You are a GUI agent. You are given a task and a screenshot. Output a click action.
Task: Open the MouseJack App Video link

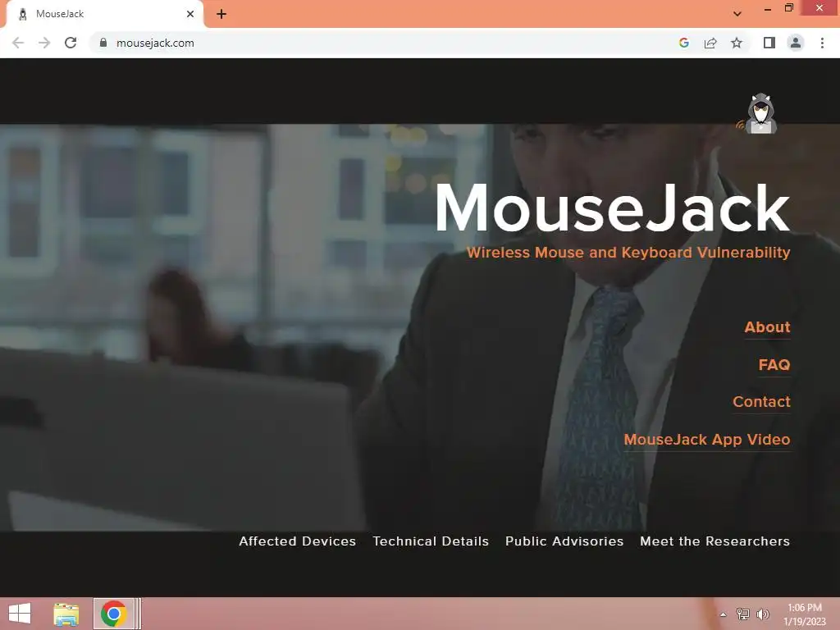(x=706, y=440)
